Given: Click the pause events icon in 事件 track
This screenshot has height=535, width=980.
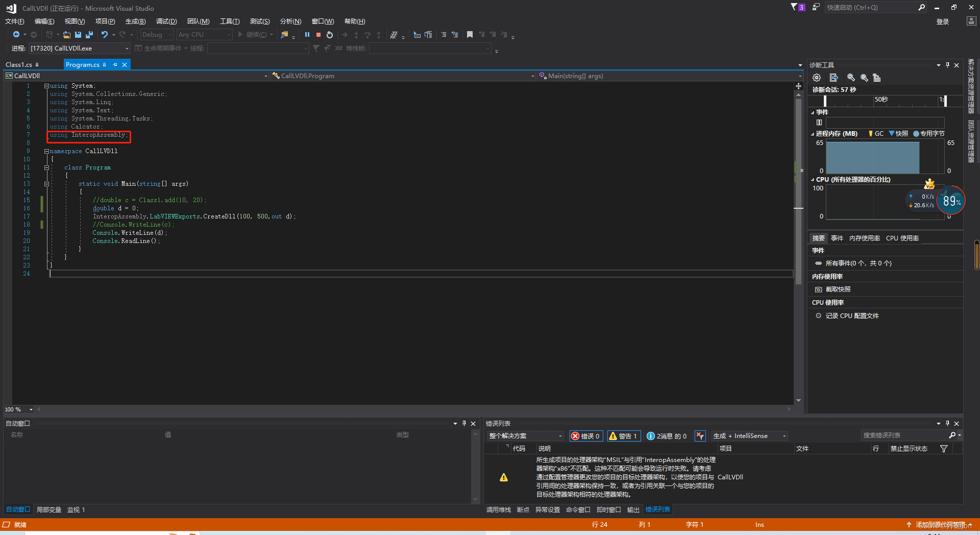Looking at the screenshot, I should (x=819, y=123).
